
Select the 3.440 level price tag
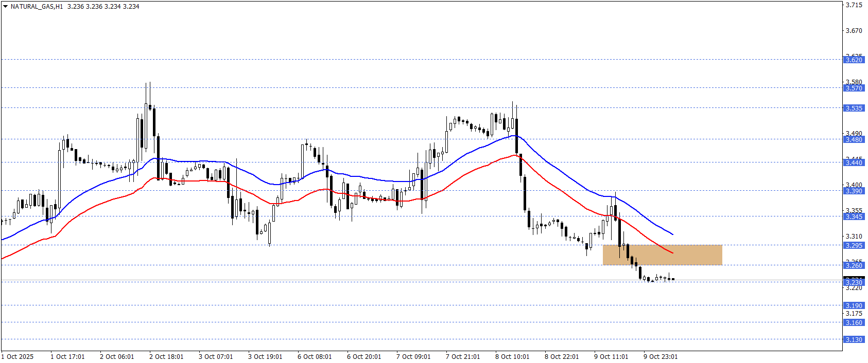(854, 163)
